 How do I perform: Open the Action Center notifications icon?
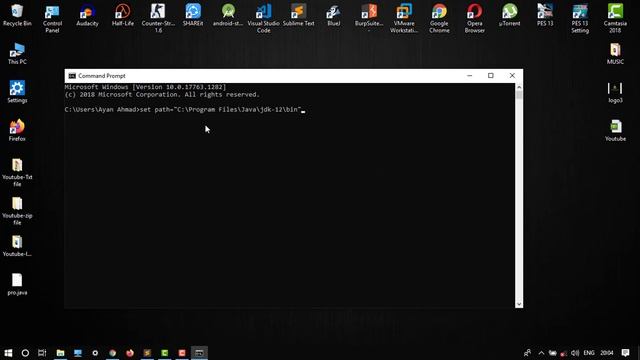tap(625, 353)
